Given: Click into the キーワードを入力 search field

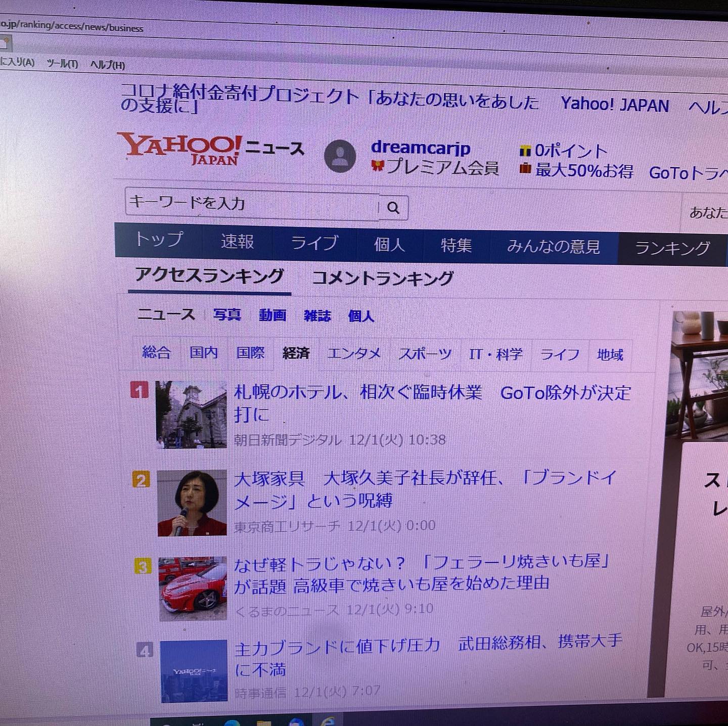Looking at the screenshot, I should tap(252, 204).
